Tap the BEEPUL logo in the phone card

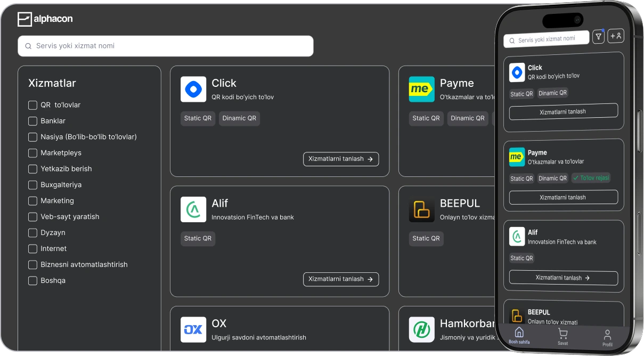click(x=517, y=317)
